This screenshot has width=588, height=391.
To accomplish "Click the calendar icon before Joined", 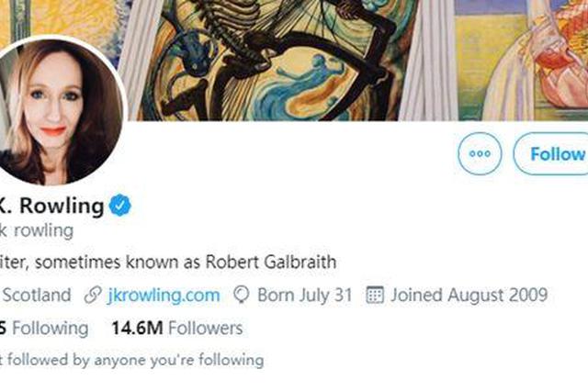I will click(374, 295).
